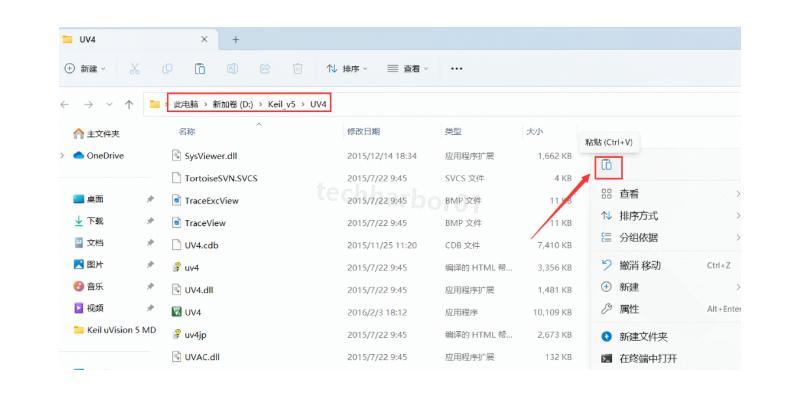Sort by 类型 column header
This screenshot has width=801, height=395.
[453, 132]
